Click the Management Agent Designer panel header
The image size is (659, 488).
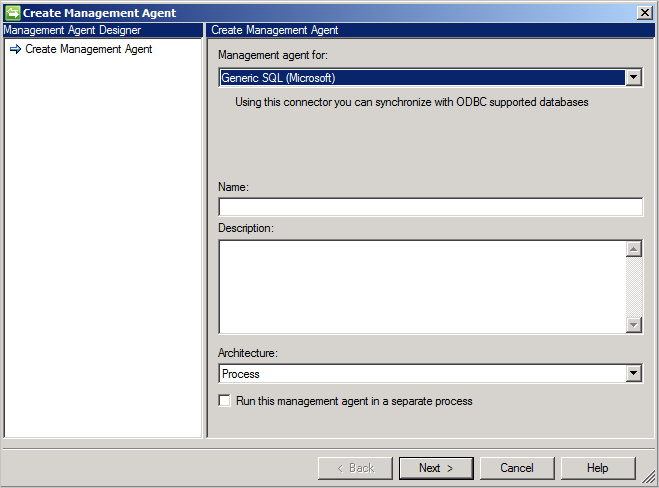(103, 30)
